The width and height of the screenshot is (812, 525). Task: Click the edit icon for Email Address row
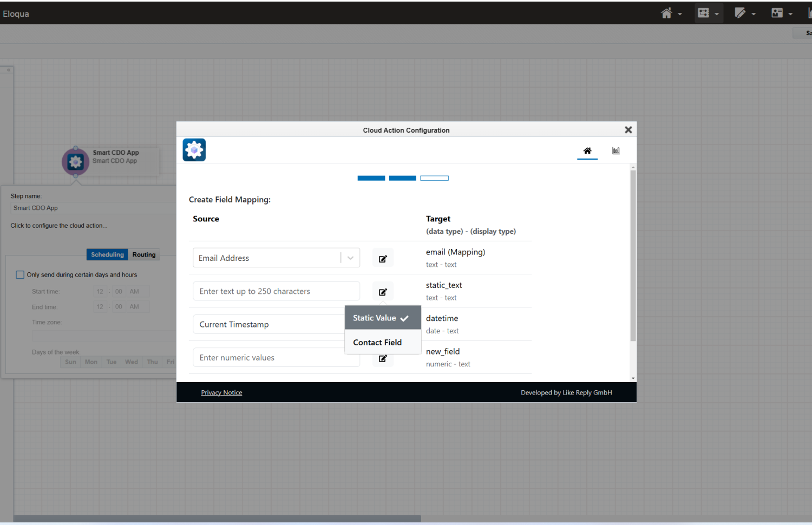click(x=383, y=259)
